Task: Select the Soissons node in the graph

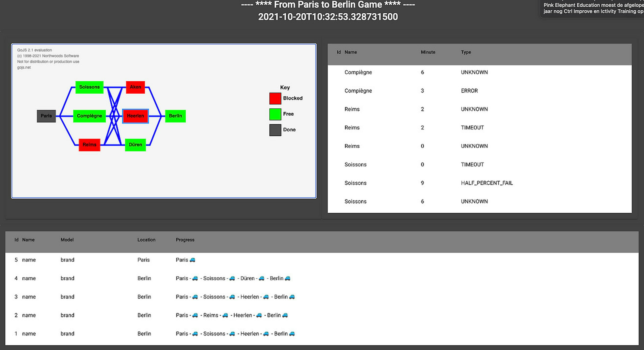Action: [89, 87]
